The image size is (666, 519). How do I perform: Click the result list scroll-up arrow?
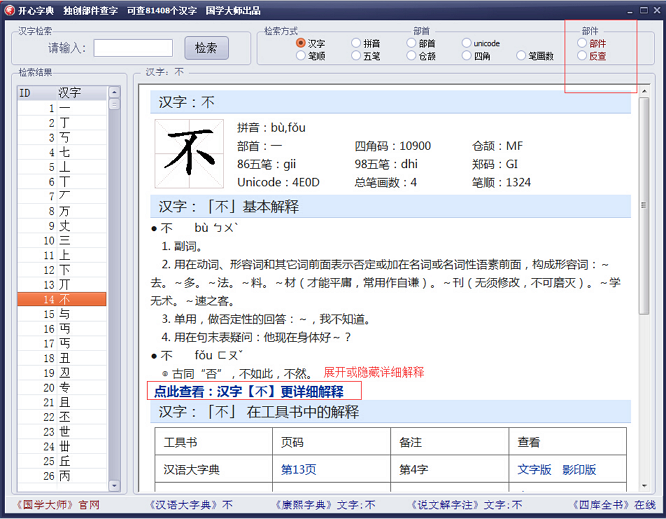(x=114, y=92)
